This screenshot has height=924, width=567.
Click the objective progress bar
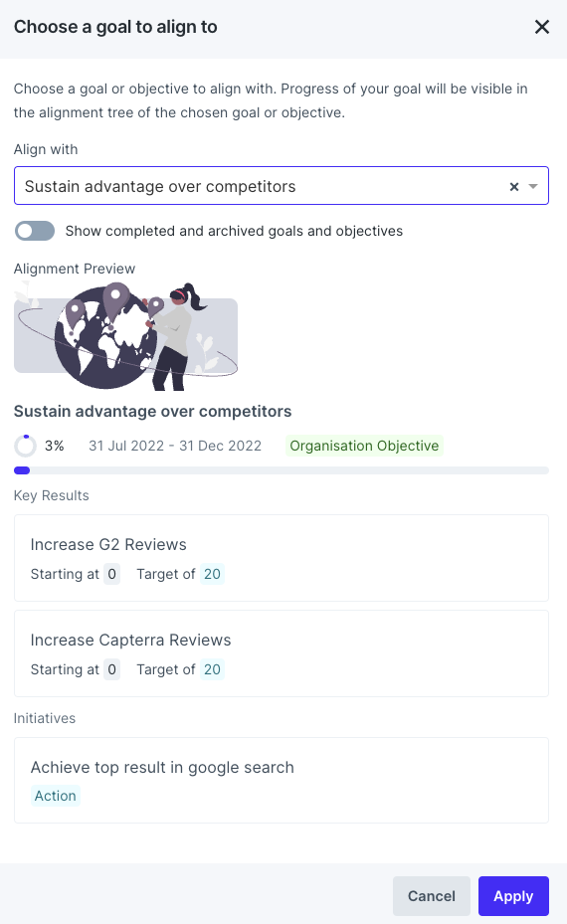click(282, 470)
